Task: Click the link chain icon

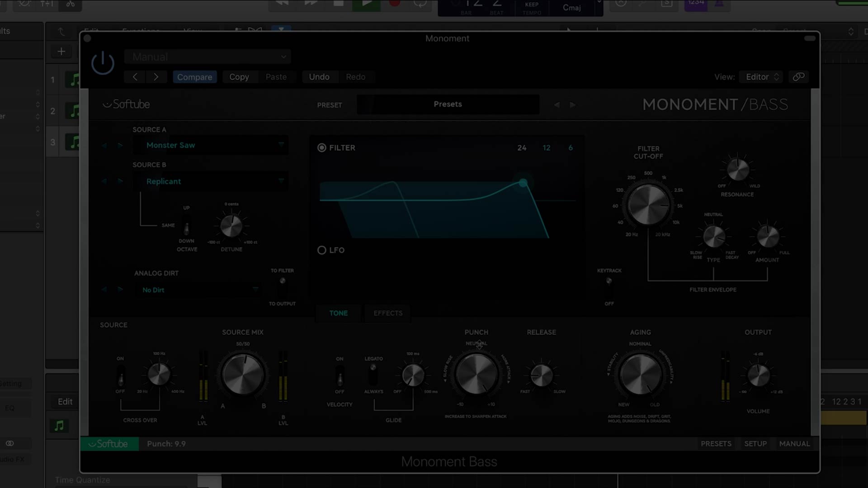Action: [x=798, y=77]
